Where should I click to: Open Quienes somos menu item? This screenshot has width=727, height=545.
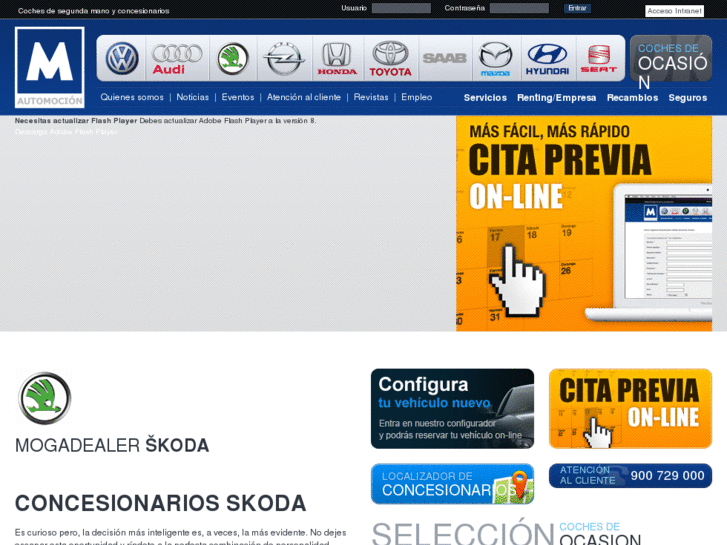[132, 97]
